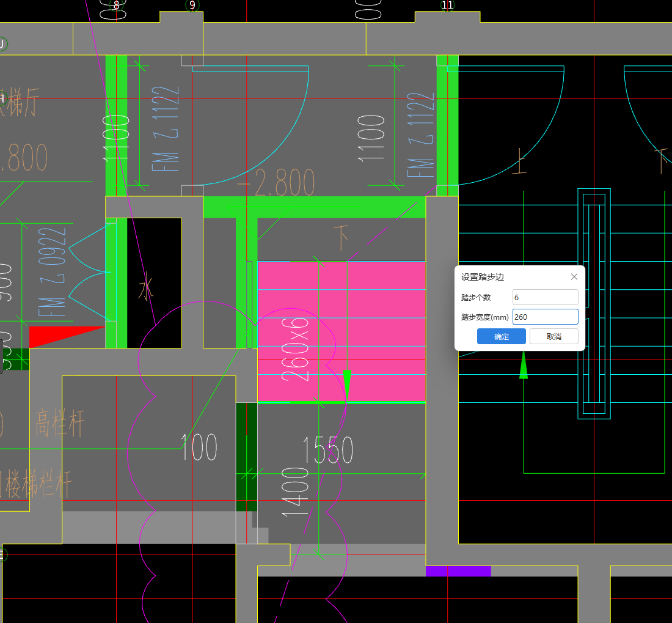This screenshot has height=623, width=672.
Task: Click the 取消 cancel button
Action: coord(553,337)
